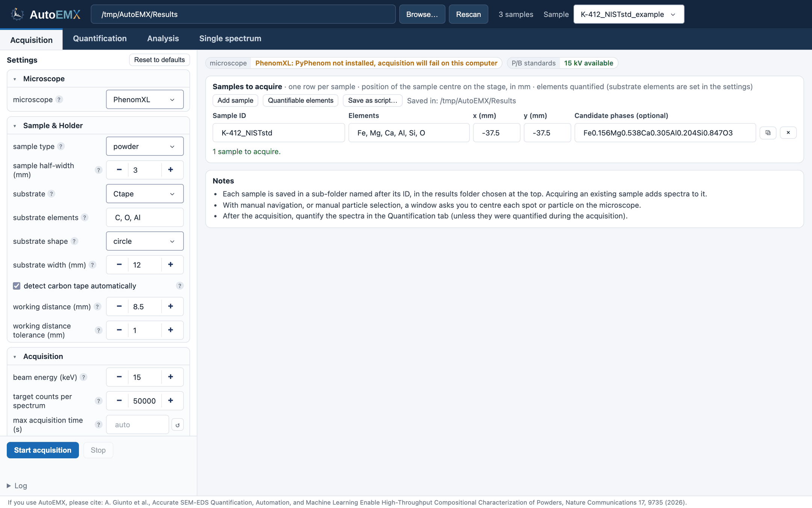Open the help icon for sample type

[61, 146]
